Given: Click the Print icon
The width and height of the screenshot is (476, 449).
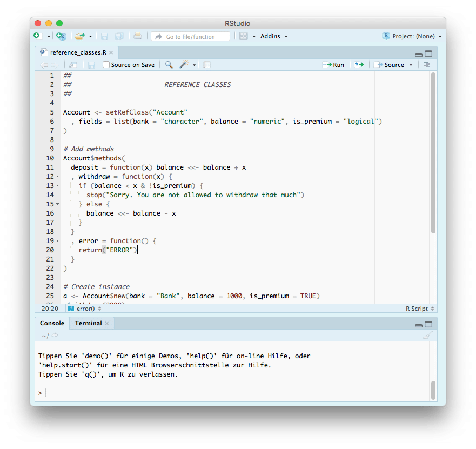Looking at the screenshot, I should pos(138,36).
